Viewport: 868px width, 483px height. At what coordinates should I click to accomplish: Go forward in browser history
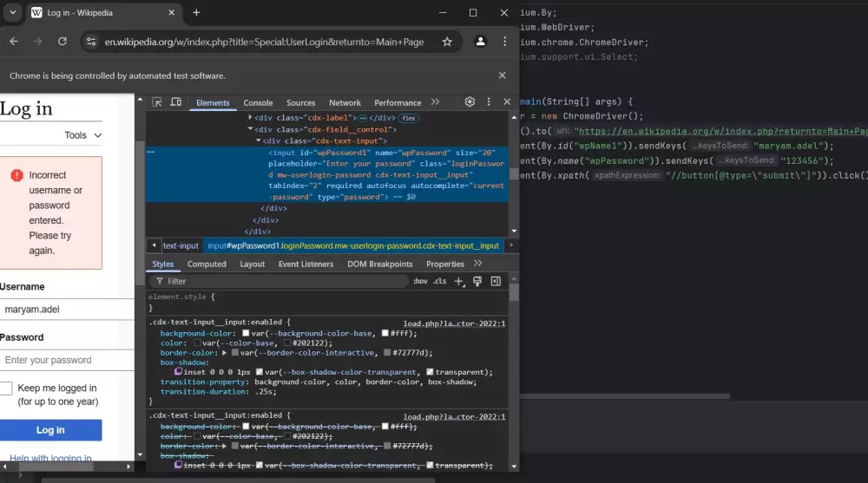pos(37,42)
